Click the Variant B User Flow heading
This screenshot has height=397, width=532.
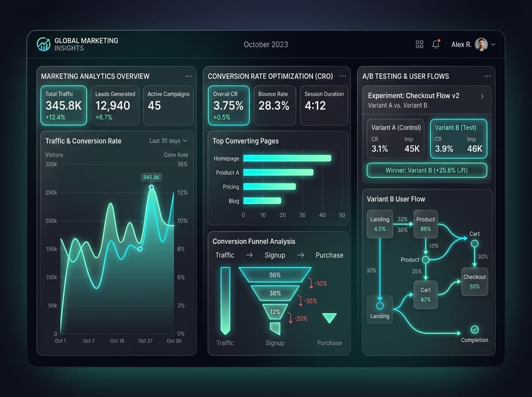tap(396, 199)
